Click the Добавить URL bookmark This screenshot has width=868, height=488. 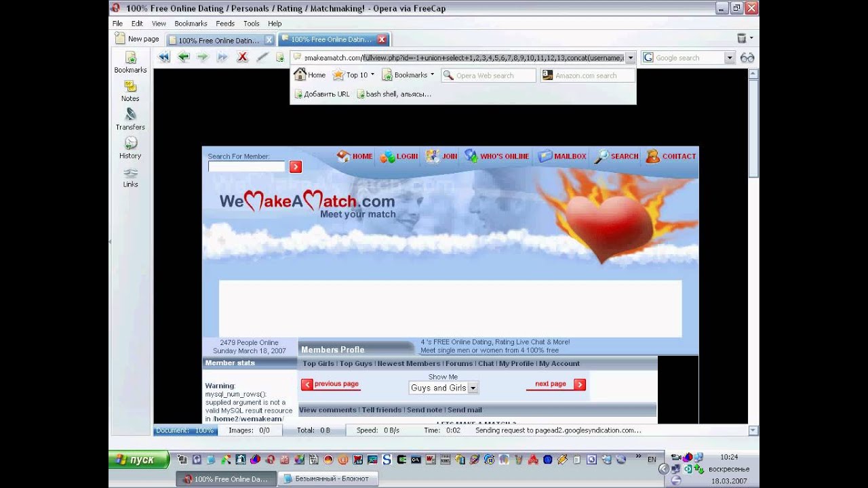[321, 94]
